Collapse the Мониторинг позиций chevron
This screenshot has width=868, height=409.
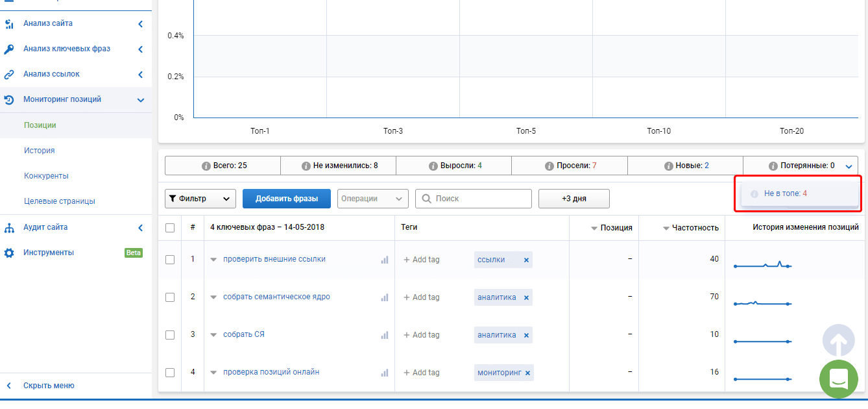140,100
